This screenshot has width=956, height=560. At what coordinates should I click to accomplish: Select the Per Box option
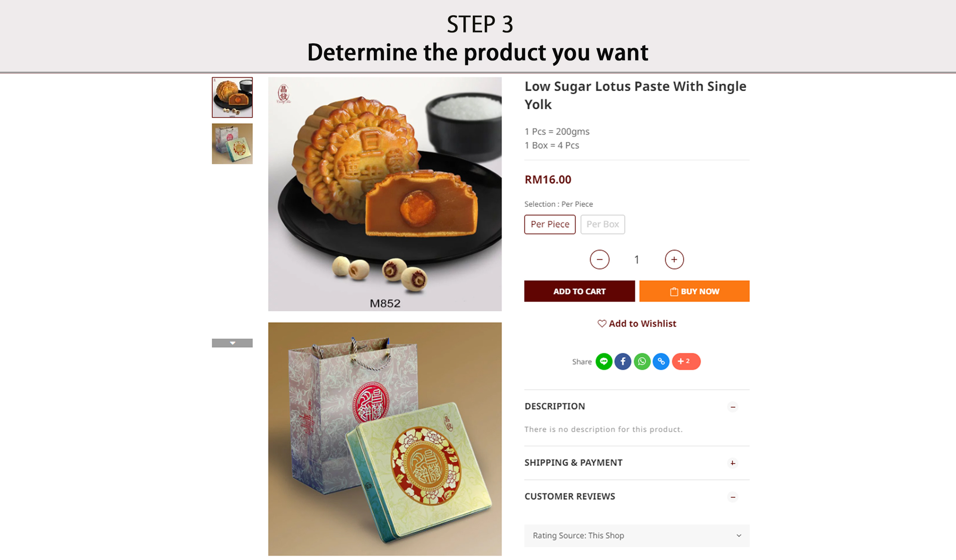point(602,224)
